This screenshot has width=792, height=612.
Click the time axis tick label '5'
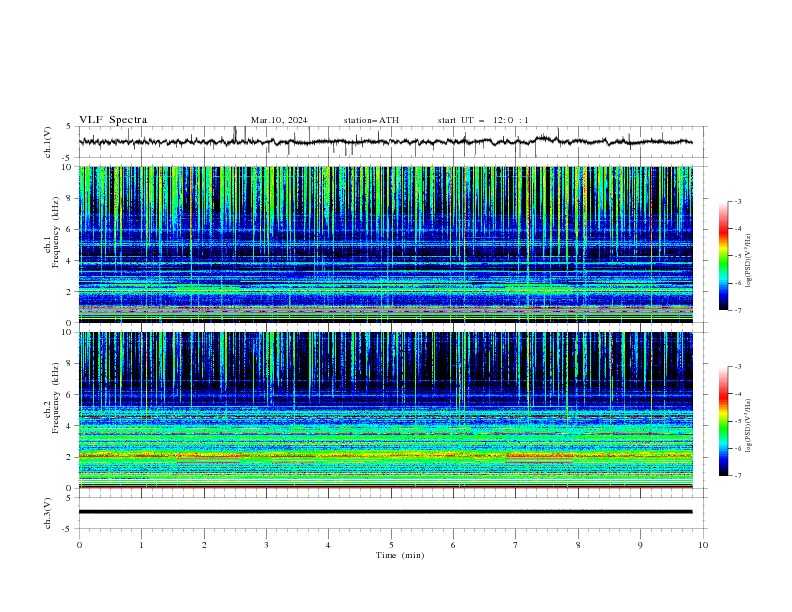coord(391,545)
